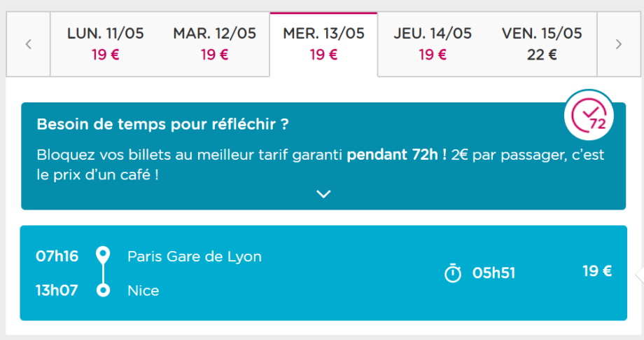Select the MER. 13/05 date tab

tap(323, 43)
